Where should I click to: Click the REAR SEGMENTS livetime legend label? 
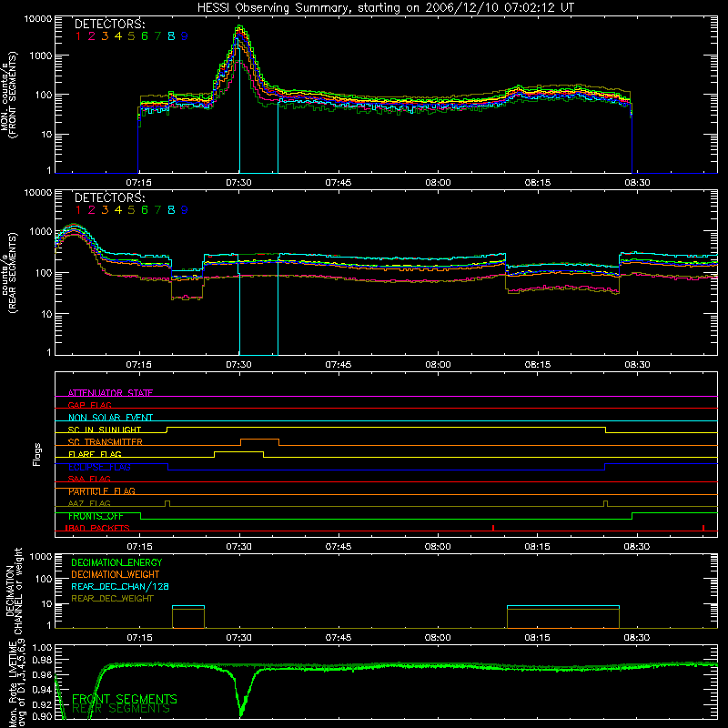(121, 709)
